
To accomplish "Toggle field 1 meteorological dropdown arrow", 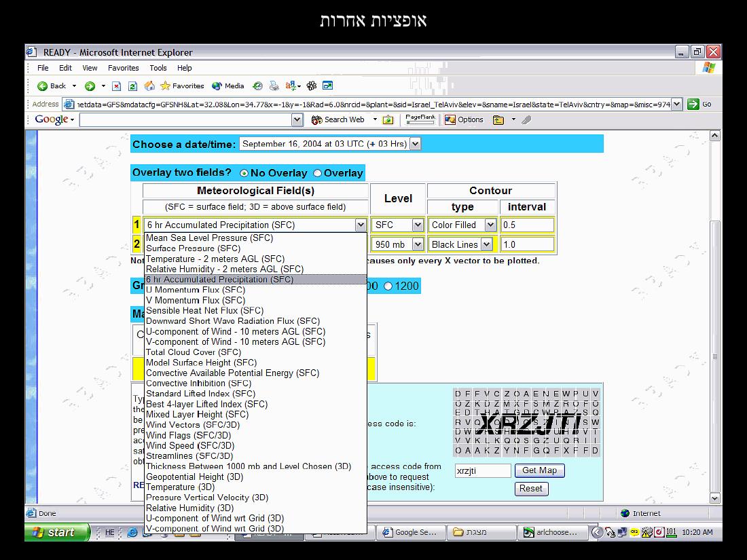I will pos(361,225).
